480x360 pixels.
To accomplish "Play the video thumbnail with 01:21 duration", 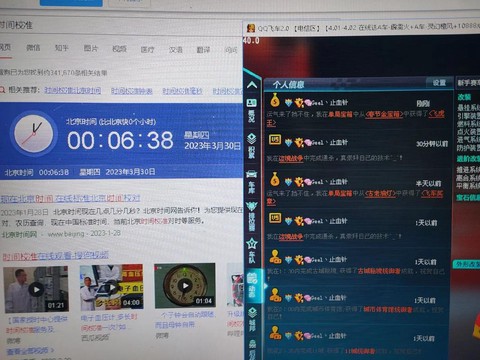I will [36, 289].
